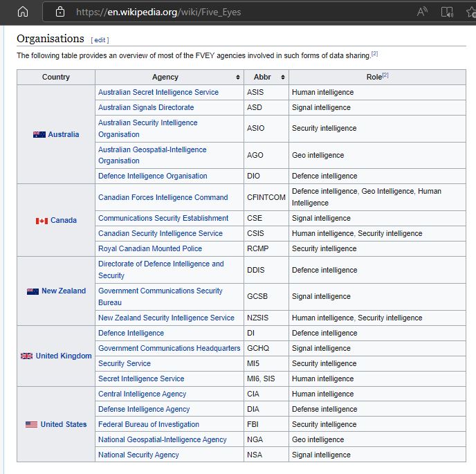
Task: Open the Australia country link
Action: [x=64, y=134]
